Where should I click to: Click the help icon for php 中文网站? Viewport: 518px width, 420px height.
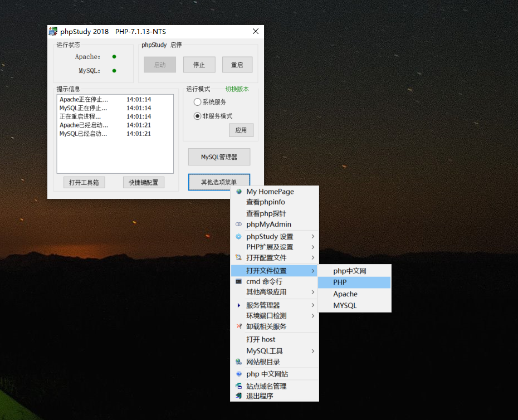click(x=239, y=374)
